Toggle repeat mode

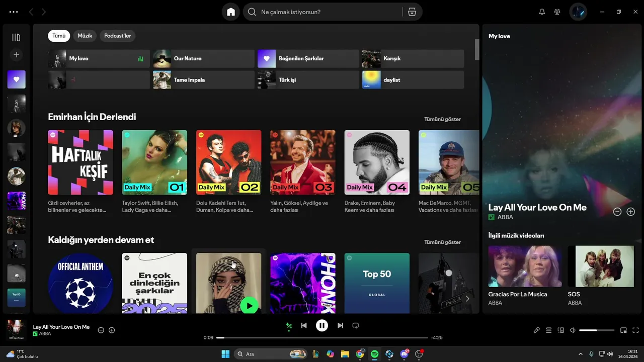coord(356,325)
